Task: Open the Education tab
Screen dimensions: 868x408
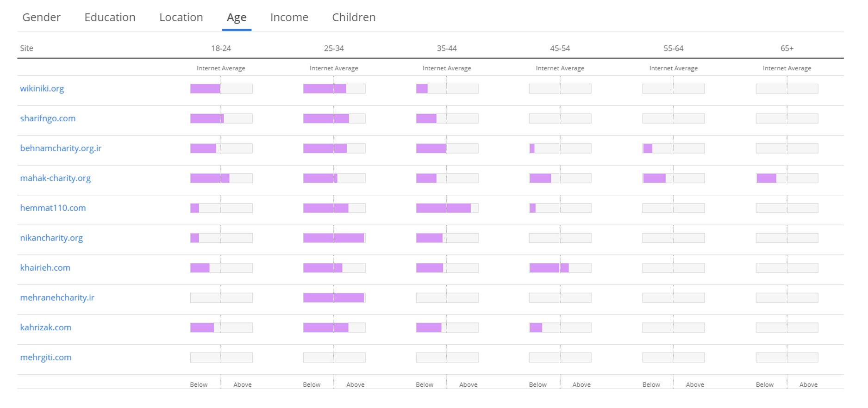Action: (110, 18)
